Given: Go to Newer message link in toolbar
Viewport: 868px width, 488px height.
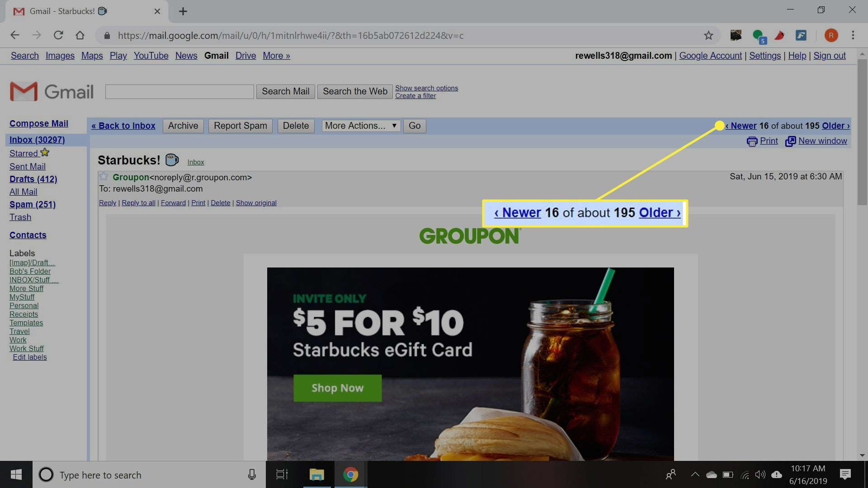Looking at the screenshot, I should click(741, 126).
